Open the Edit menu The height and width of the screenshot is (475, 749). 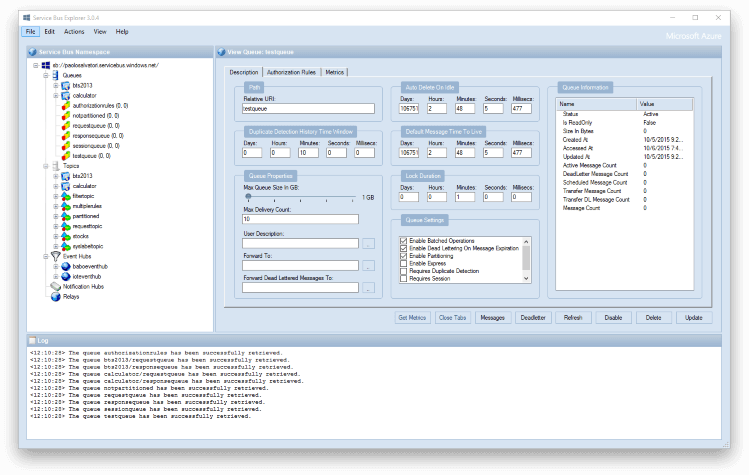50,32
